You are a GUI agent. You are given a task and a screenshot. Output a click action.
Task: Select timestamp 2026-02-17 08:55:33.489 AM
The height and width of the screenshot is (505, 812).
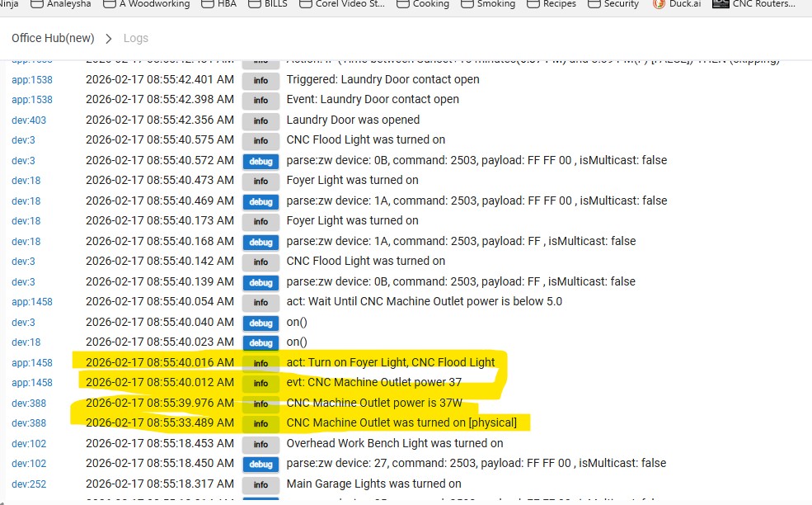(159, 422)
